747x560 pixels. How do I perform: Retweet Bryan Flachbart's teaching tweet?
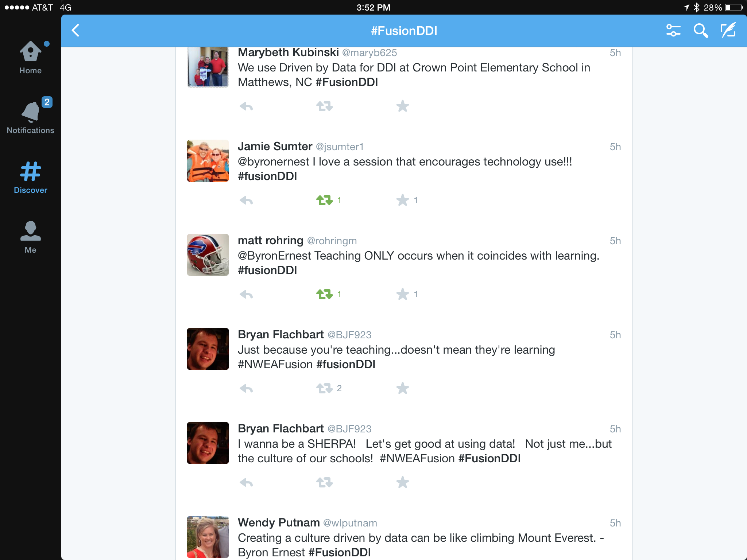tap(324, 388)
